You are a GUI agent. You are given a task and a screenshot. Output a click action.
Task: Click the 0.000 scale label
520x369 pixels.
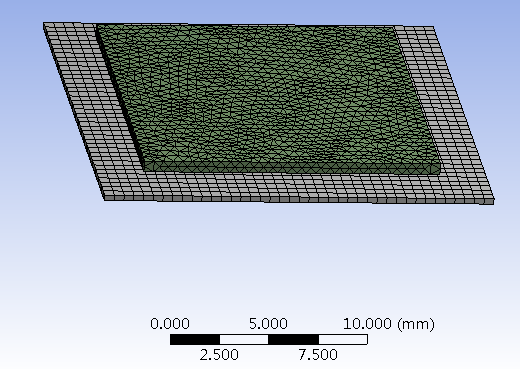click(170, 324)
